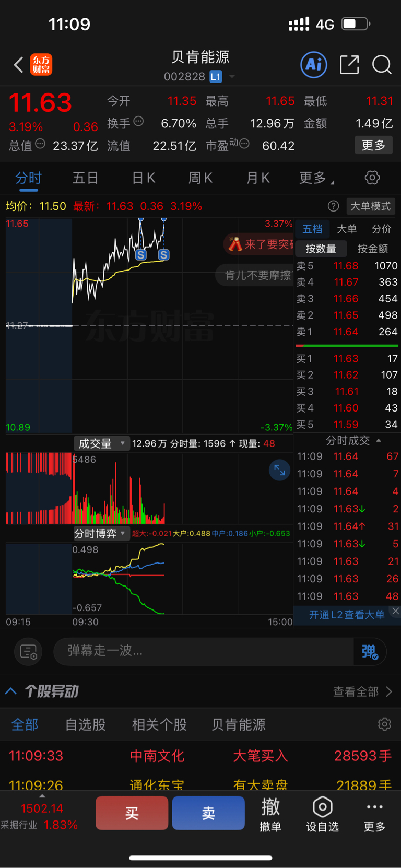Select the 自选股 movements tab
Viewport: 401px width, 868px height.
click(x=85, y=724)
